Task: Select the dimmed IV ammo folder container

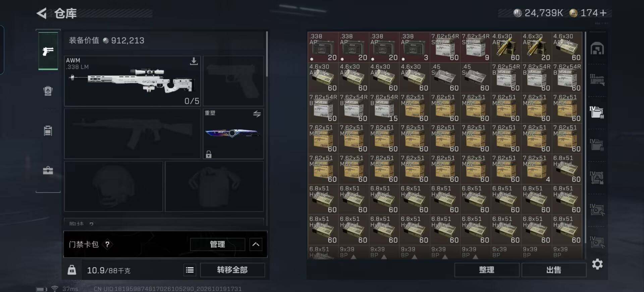Action: [x=597, y=145]
